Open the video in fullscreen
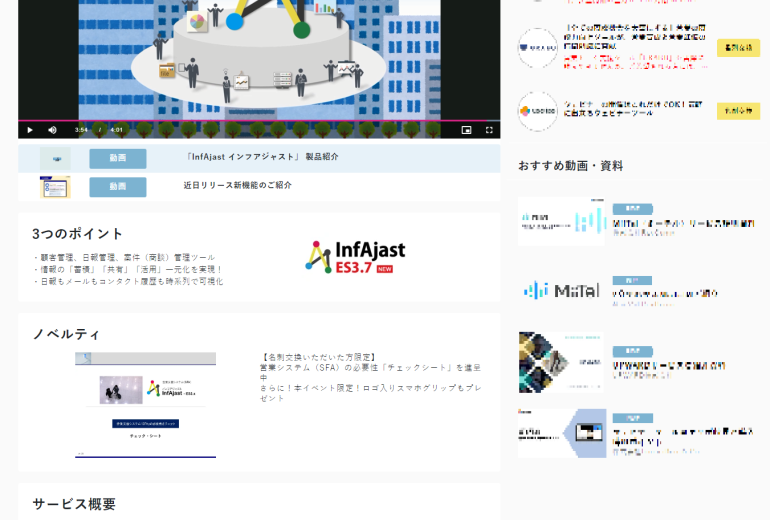The width and height of the screenshot is (770, 520). coord(489,130)
